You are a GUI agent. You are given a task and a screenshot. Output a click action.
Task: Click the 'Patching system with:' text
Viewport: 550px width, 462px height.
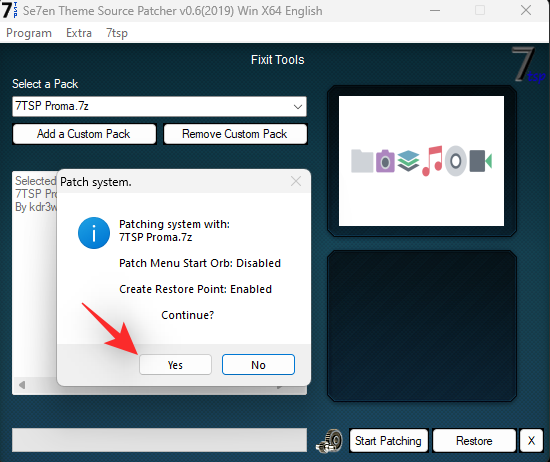174,224
